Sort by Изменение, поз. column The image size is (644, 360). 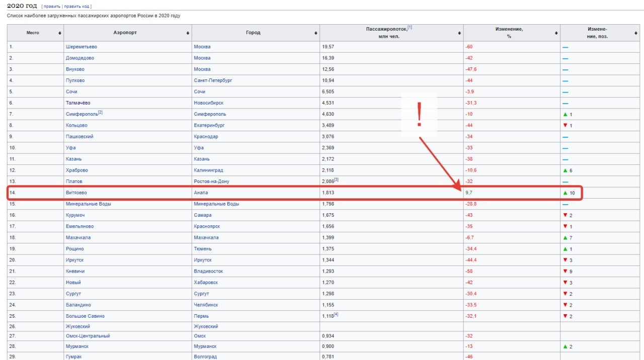coord(636,33)
